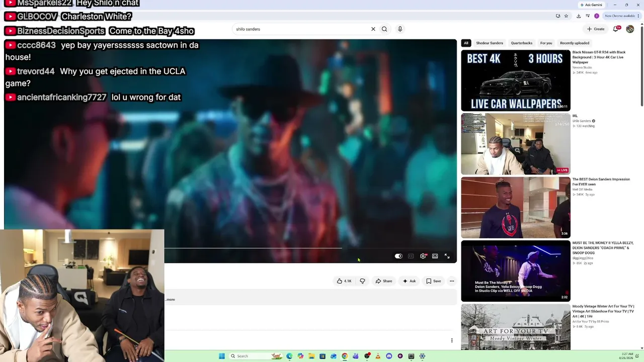Share the video
The height and width of the screenshot is (362, 644).
tap(384, 281)
